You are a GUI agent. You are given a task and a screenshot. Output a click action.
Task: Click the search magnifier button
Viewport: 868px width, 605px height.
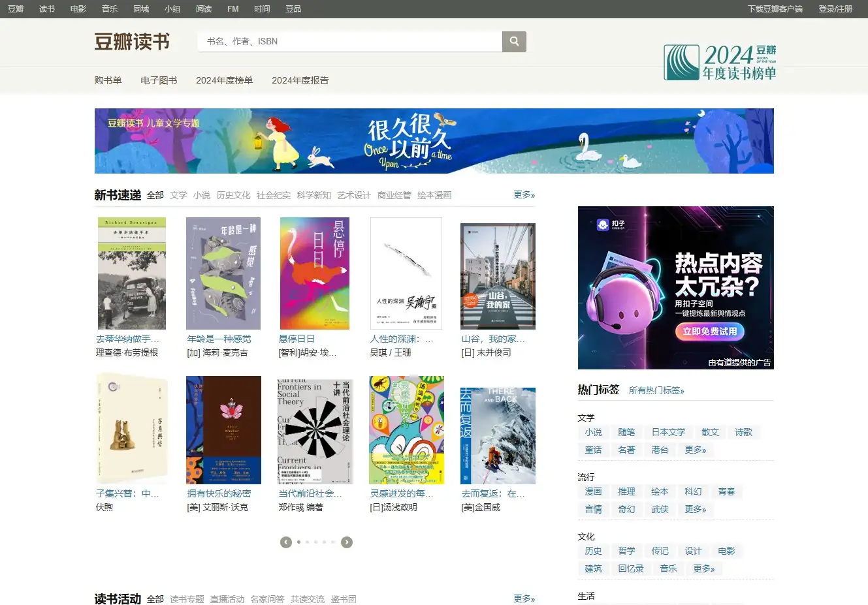[513, 41]
